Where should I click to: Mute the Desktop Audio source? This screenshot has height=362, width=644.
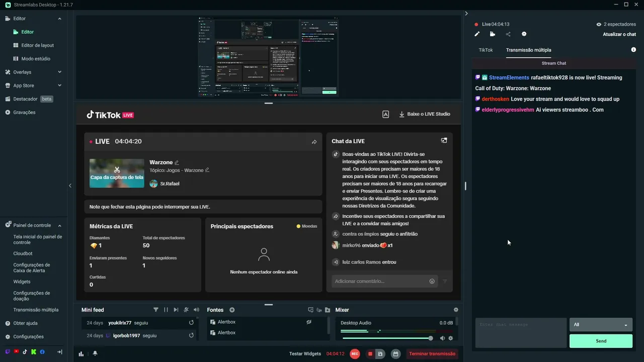pos(442,338)
